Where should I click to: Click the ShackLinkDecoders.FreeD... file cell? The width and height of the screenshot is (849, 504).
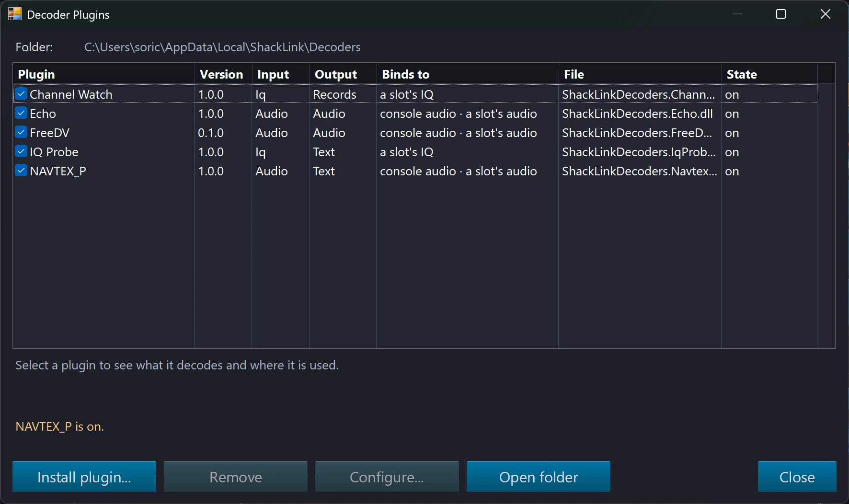point(637,133)
